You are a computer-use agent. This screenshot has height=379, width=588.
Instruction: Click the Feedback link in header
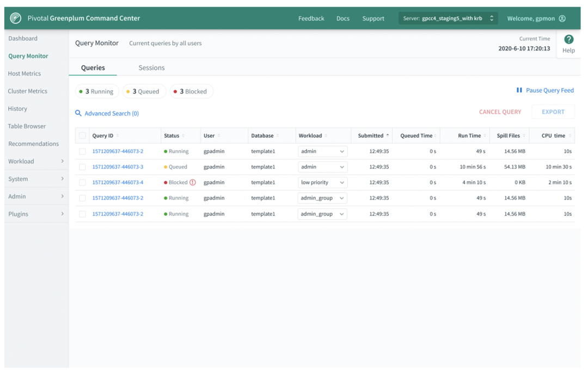311,18
